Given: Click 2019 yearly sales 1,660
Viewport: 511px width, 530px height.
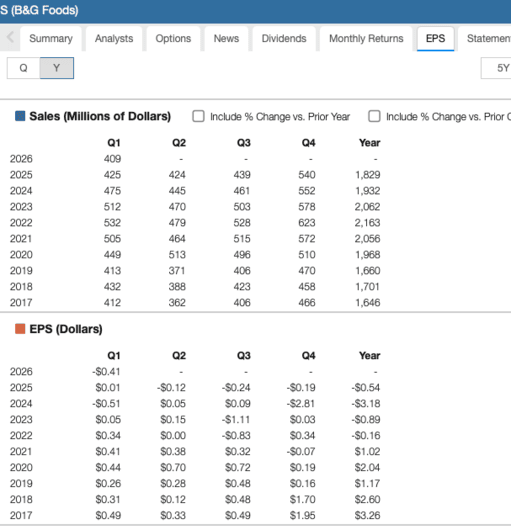Looking at the screenshot, I should (x=367, y=270).
